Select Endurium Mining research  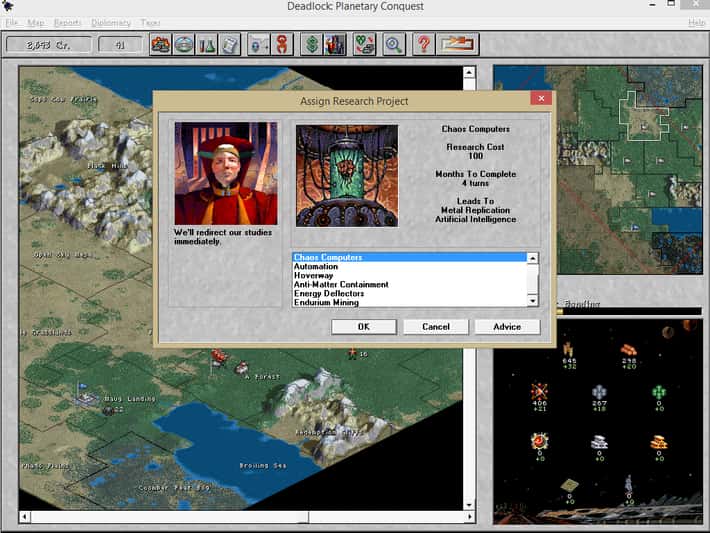click(410, 303)
